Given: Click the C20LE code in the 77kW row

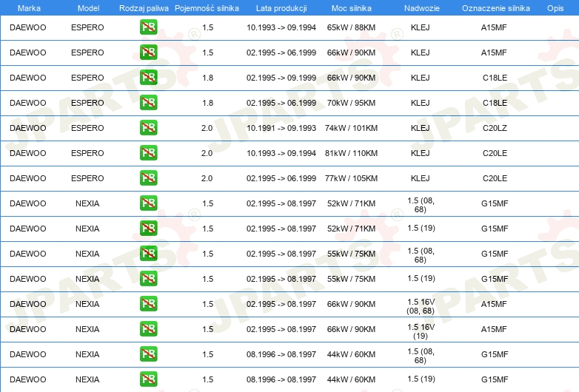Looking at the screenshot, I should click(495, 178).
